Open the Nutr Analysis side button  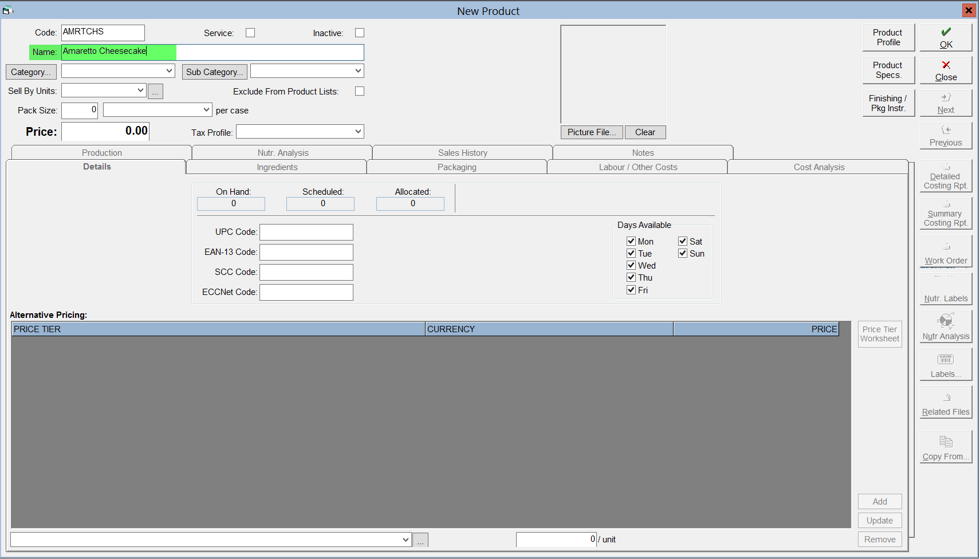tap(946, 327)
